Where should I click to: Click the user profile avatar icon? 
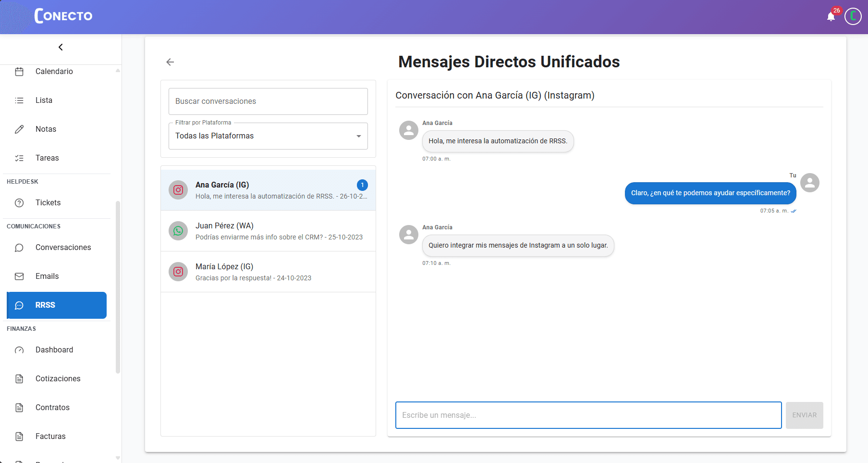tap(853, 16)
